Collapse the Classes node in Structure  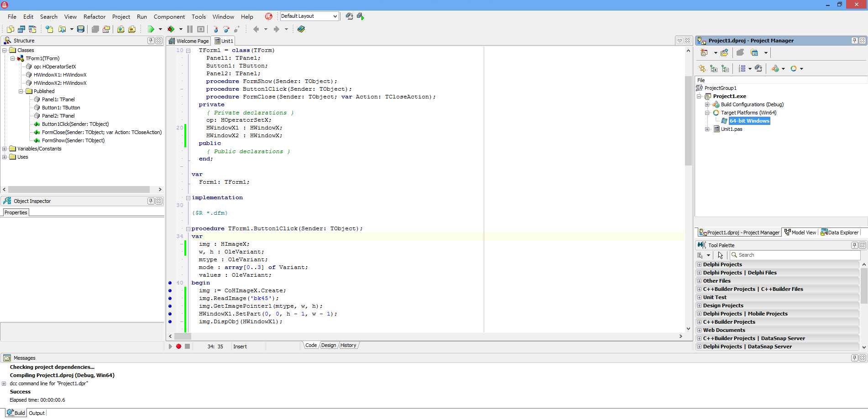5,50
